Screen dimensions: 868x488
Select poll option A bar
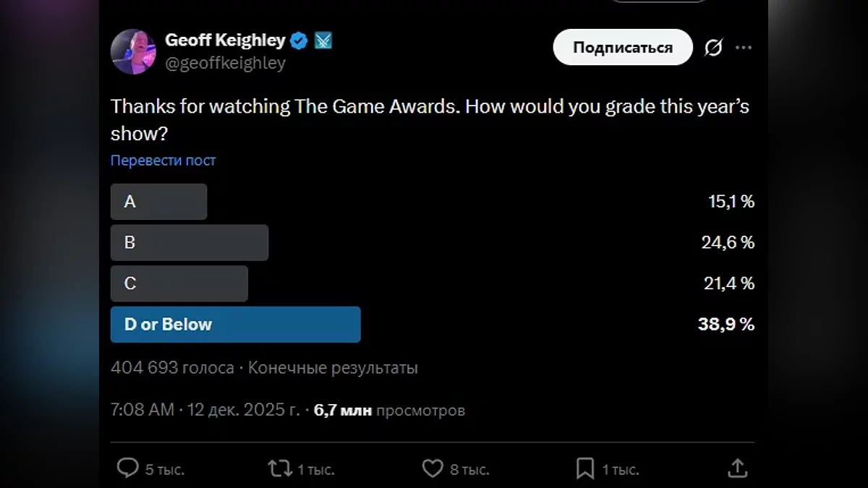(x=158, y=202)
